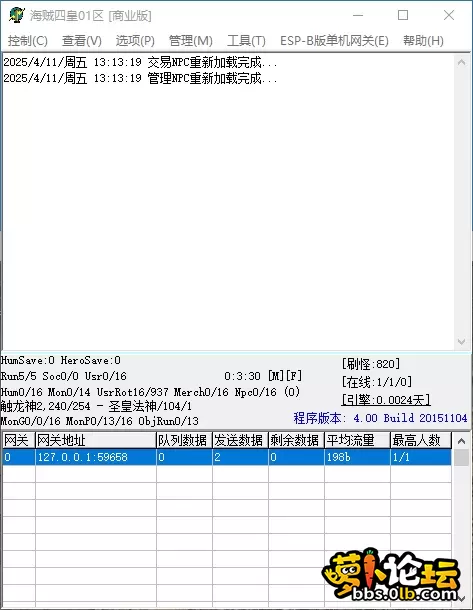The width and height of the screenshot is (473, 610).
Task: Click the [刷怪:820] status text
Action: pyautogui.click(x=371, y=364)
